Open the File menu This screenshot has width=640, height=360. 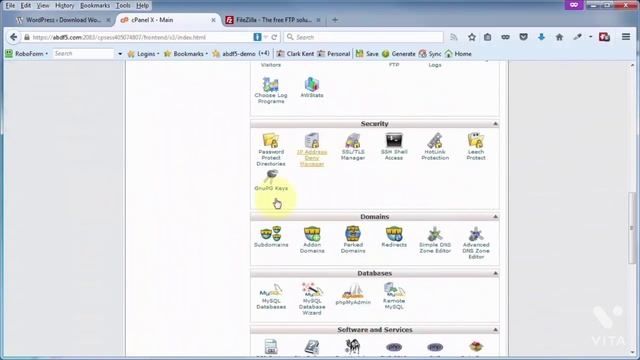coord(10,6)
